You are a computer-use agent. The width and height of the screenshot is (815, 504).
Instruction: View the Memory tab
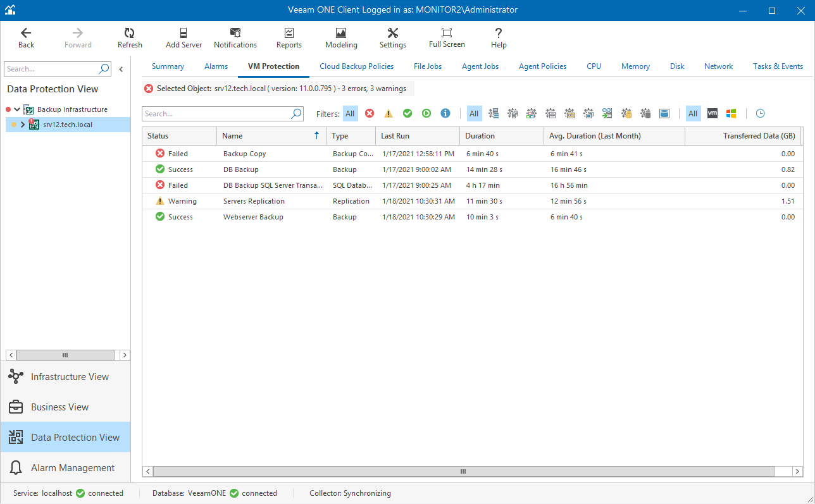pos(635,66)
